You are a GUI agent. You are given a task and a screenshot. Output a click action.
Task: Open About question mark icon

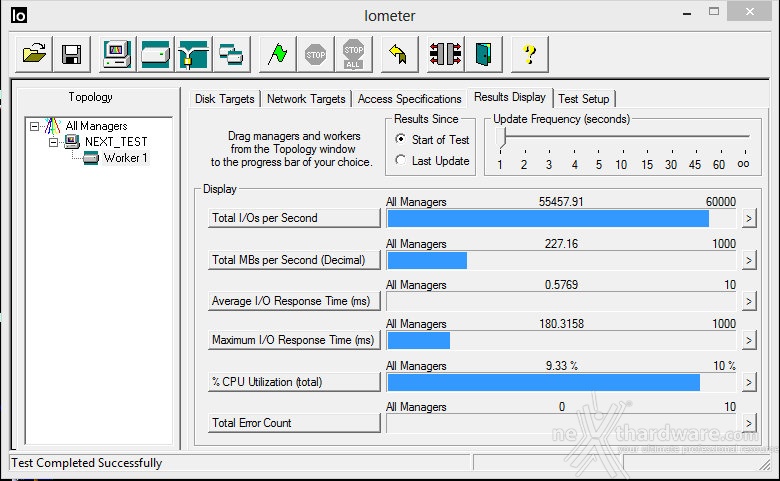pos(529,54)
